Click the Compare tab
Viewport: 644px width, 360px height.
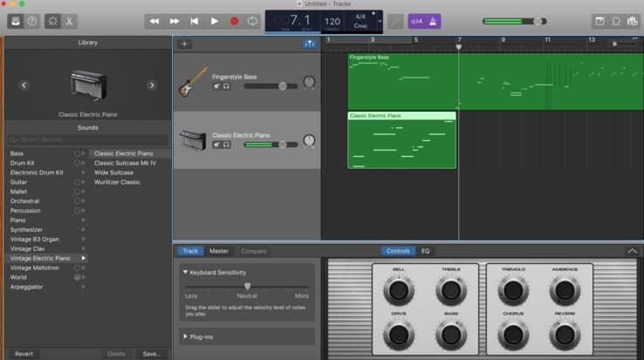(x=254, y=251)
